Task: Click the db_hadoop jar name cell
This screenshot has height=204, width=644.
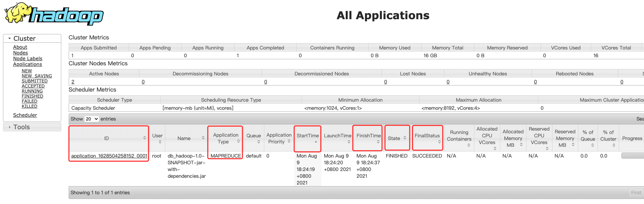Action: point(187,166)
